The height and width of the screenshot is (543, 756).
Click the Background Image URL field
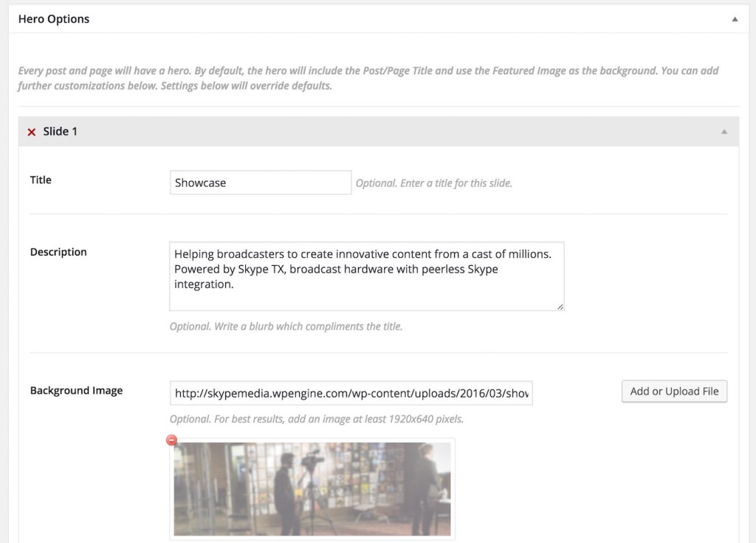(x=351, y=393)
